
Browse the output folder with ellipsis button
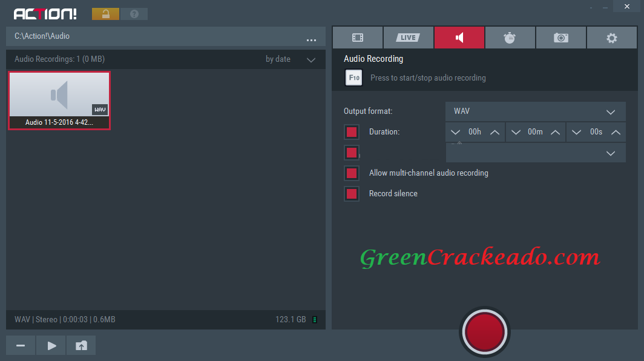coord(311,39)
